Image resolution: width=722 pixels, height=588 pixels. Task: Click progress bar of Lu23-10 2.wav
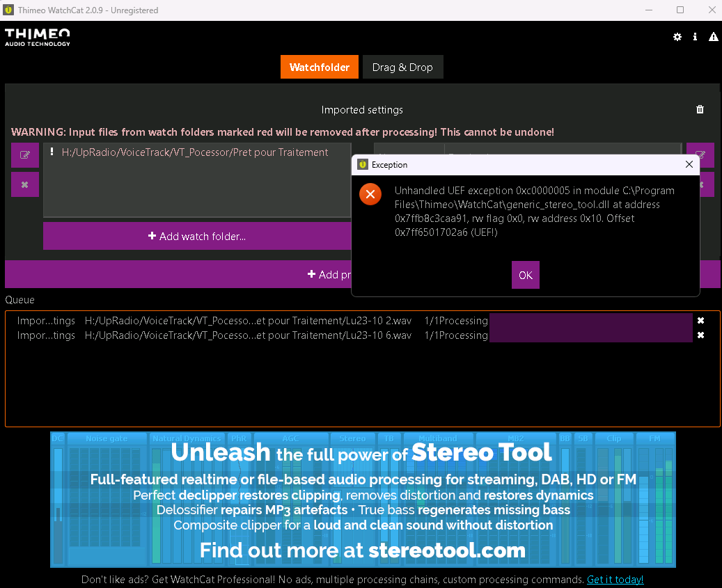(x=591, y=321)
